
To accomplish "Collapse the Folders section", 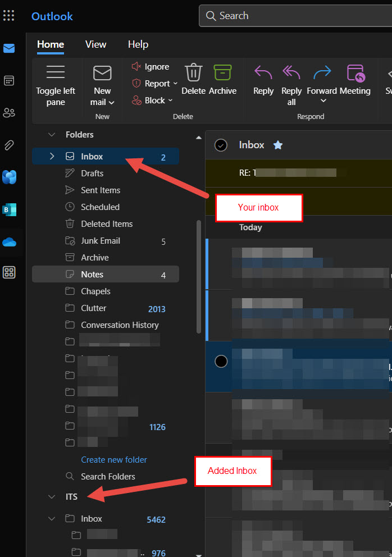I will point(52,135).
